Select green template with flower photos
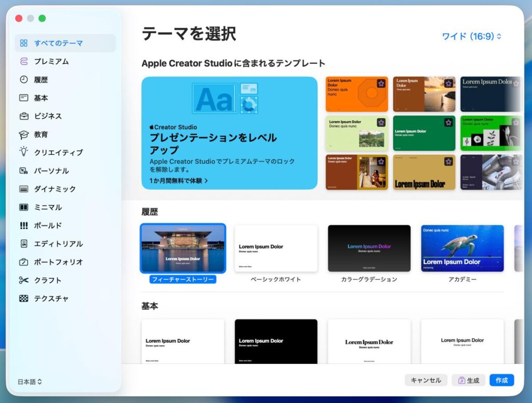 pyautogui.click(x=490, y=133)
